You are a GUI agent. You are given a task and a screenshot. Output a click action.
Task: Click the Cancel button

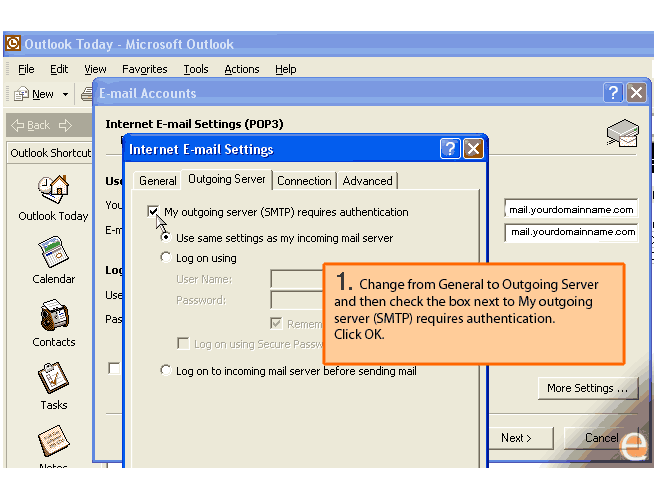click(601, 438)
